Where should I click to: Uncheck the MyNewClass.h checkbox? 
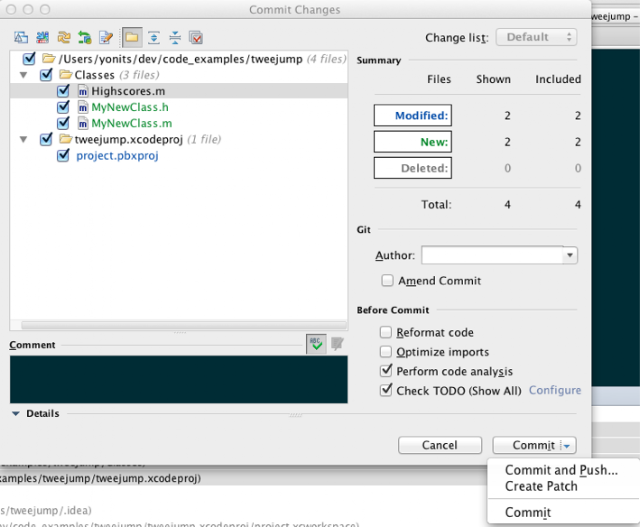click(63, 107)
